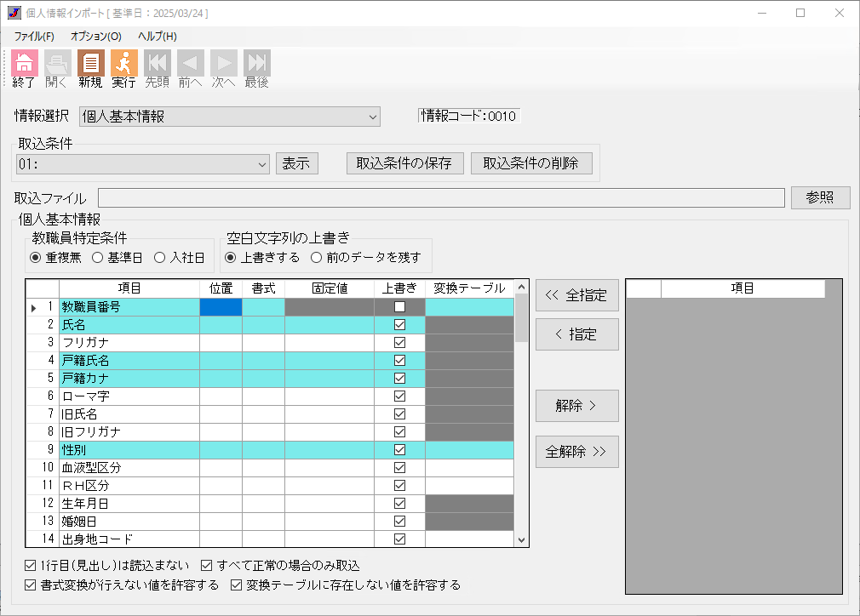Toggle 上書き checkbox for 教職員番号 row
This screenshot has height=616, width=860.
coord(399,307)
